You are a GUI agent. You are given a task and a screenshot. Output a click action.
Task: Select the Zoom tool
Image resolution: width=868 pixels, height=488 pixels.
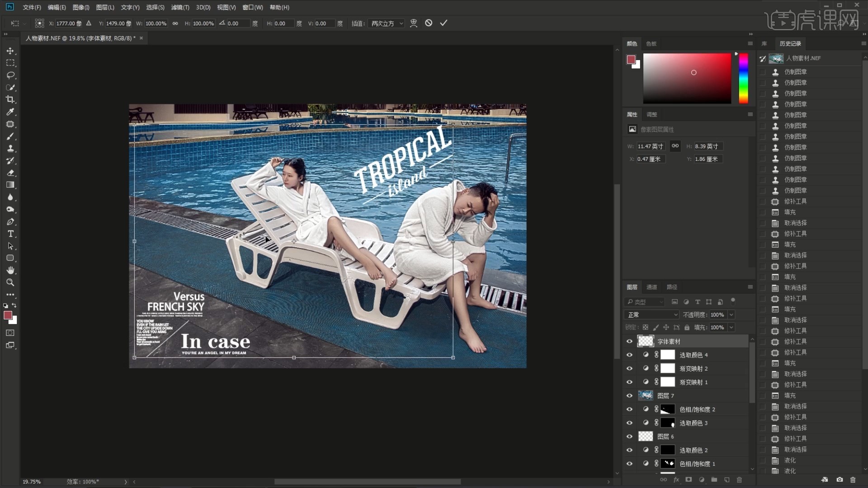pos(10,283)
